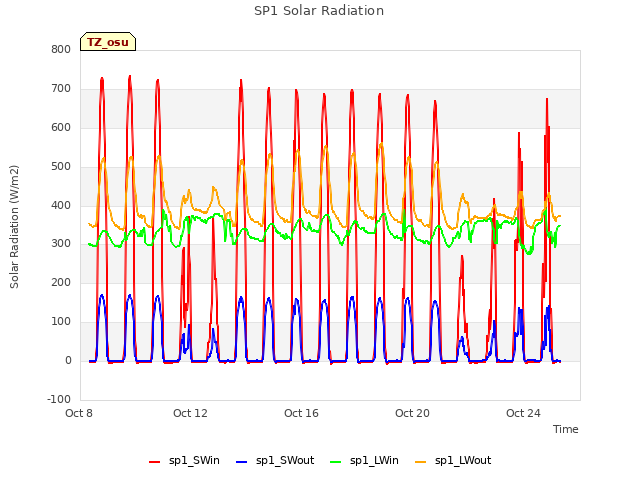This screenshot has height=480, width=640.
Task: Click the 700 y-axis tick label
Action: [61, 89]
